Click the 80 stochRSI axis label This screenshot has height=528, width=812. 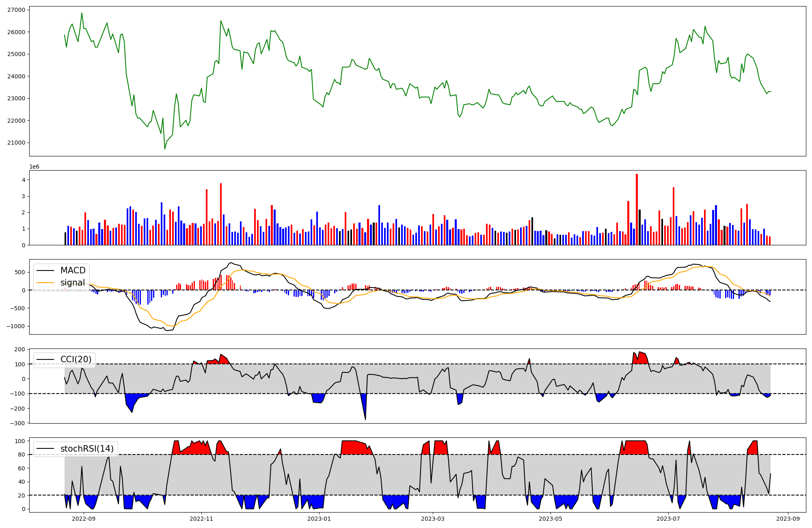point(22,455)
